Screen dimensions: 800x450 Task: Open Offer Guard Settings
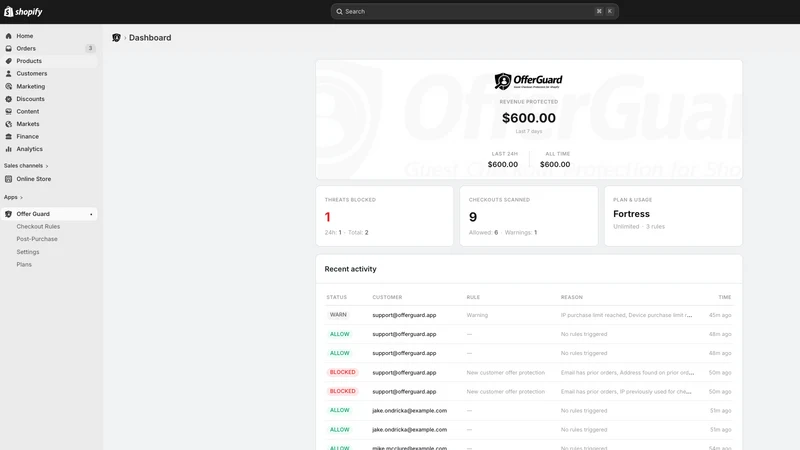pos(28,252)
